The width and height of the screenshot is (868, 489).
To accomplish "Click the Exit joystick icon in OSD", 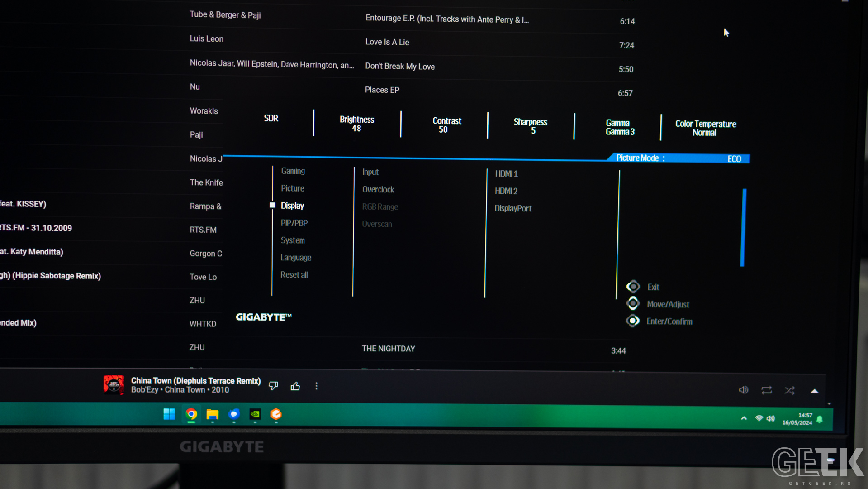I will 633,287.
